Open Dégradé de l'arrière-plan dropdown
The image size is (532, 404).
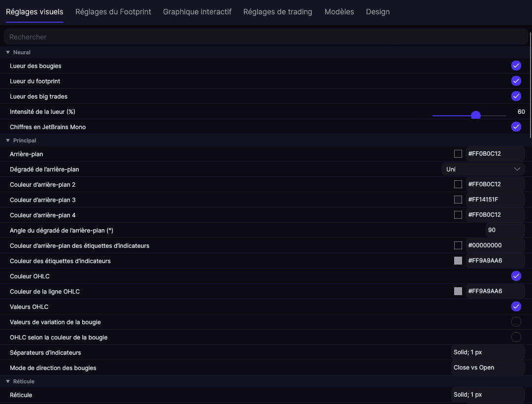pos(483,169)
